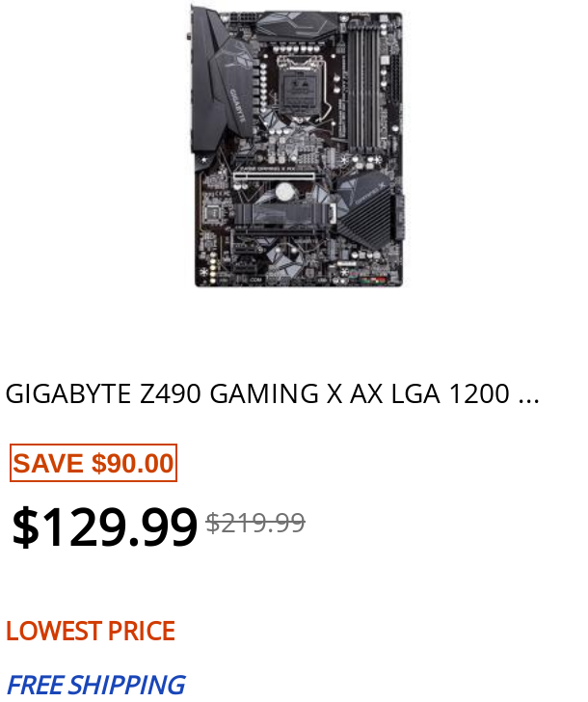Screen dimensions: 588x702
Task: Click the CPU socket in the motherboard photo
Action: tap(301, 88)
